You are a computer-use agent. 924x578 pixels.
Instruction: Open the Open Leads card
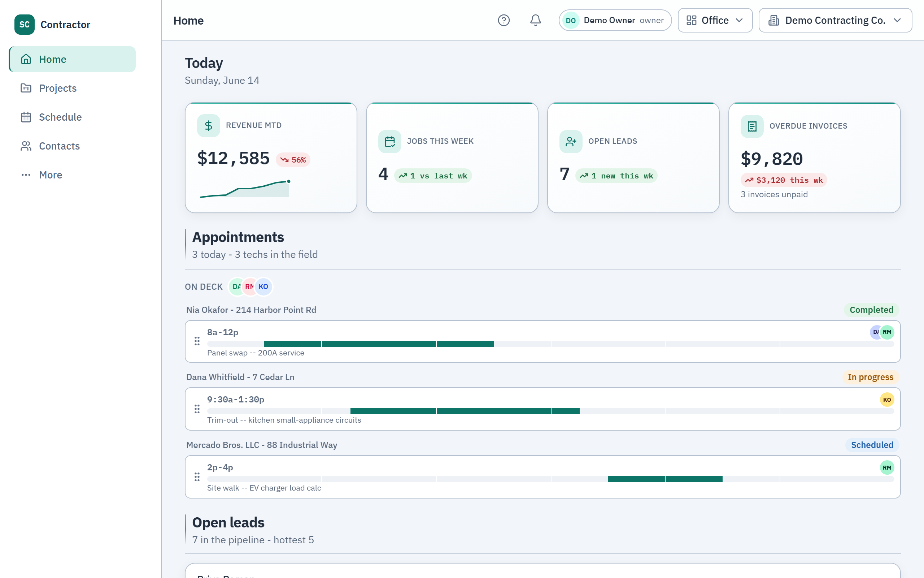pos(633,158)
